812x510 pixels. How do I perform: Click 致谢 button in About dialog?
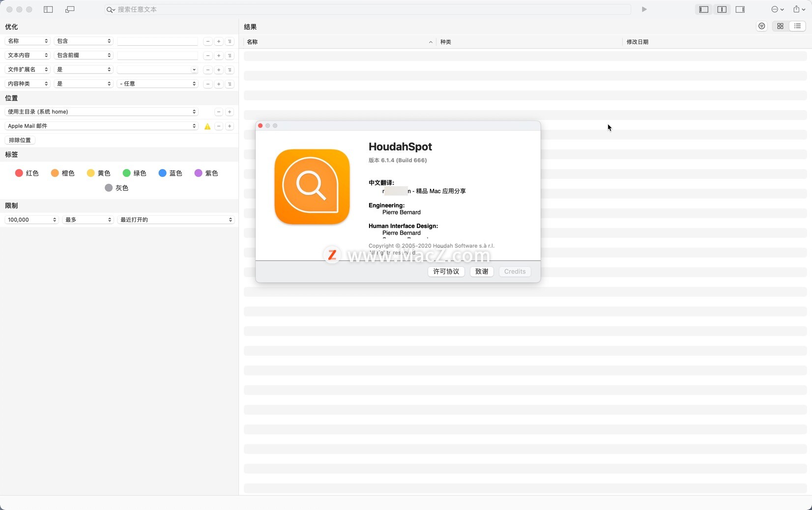(482, 272)
